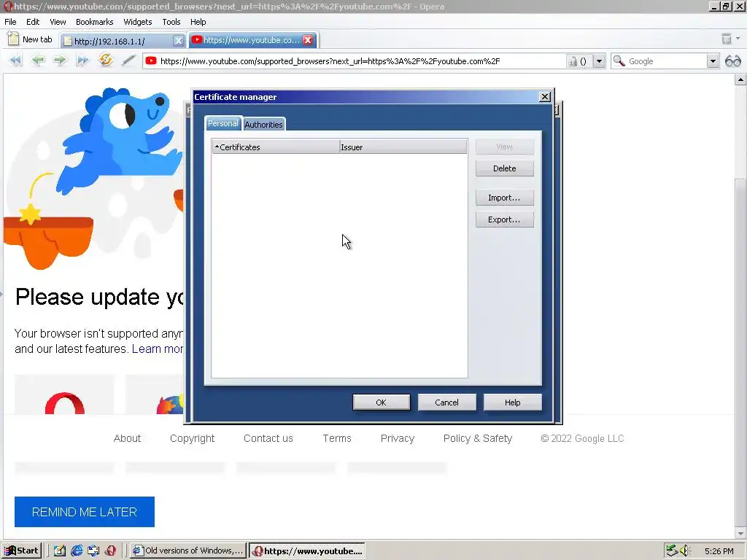Open the Google search engine dropdown
This screenshot has height=560, width=747.
(x=713, y=61)
